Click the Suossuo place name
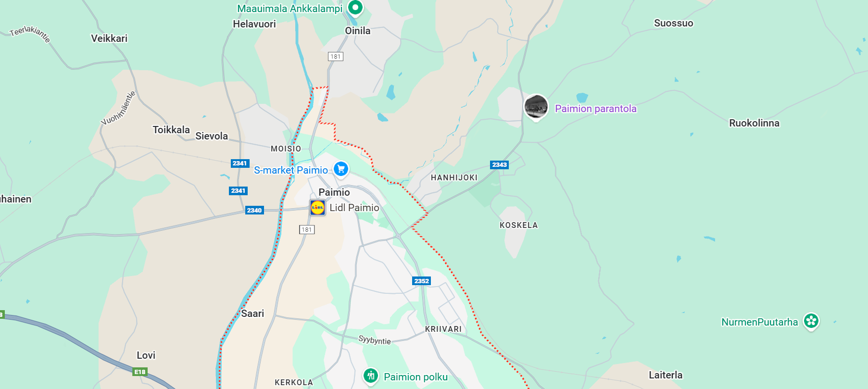This screenshot has width=868, height=389. point(673,23)
